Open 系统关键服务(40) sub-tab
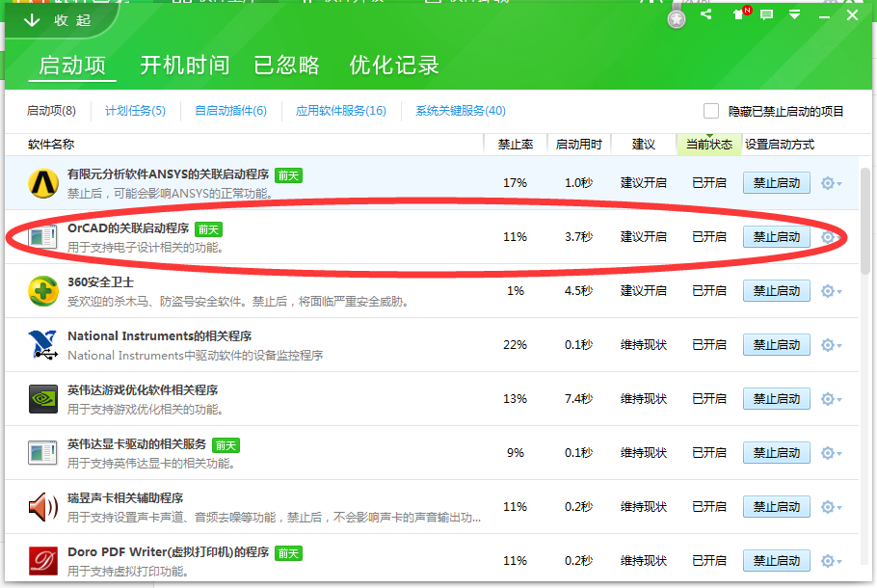877x588 pixels. (x=461, y=111)
